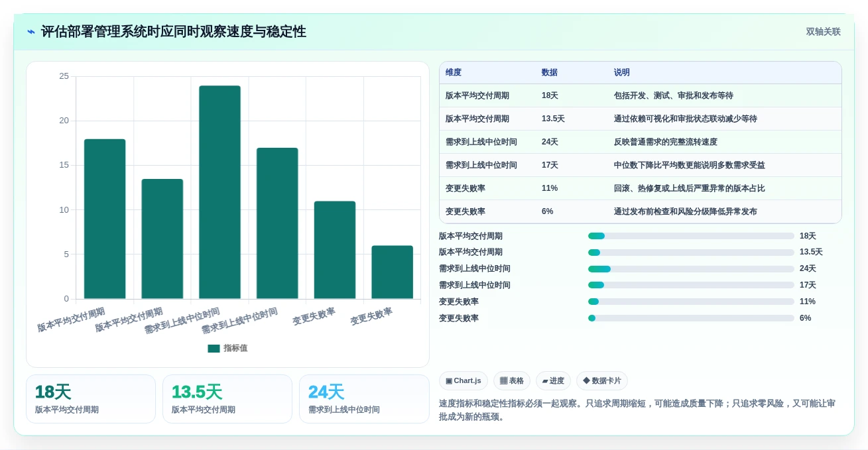Click the page title 评估部署管理系统时应同时观察速度与稳定性

coord(174,32)
